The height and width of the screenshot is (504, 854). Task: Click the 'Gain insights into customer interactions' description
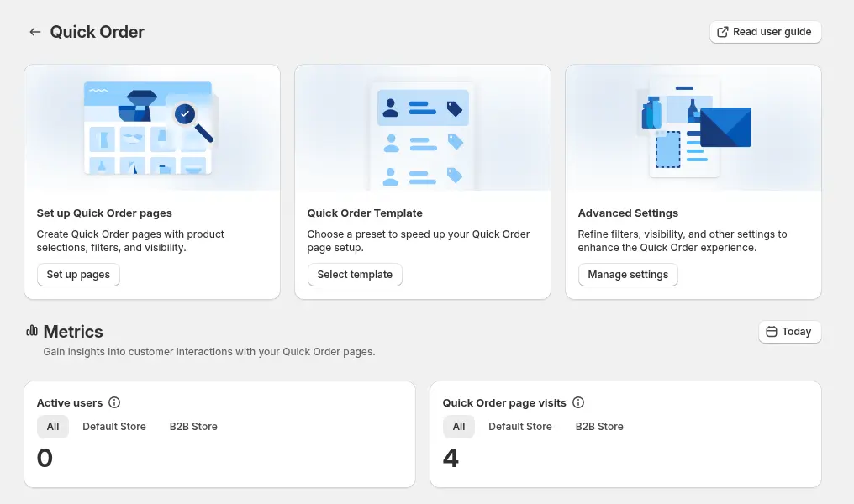point(209,352)
